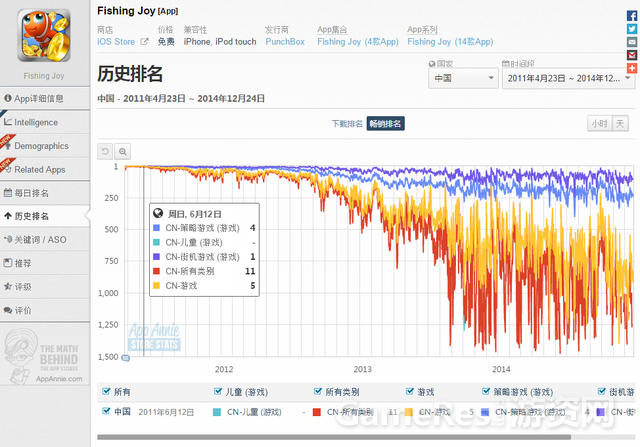Switch chart granularity to 小时
This screenshot has width=640, height=447.
click(600, 124)
